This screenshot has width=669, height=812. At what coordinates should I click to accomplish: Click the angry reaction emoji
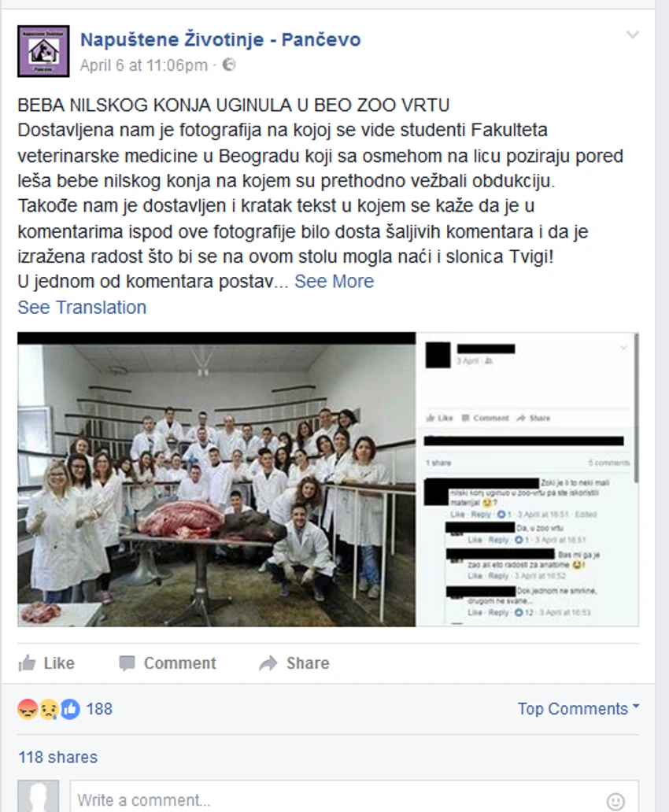27,709
